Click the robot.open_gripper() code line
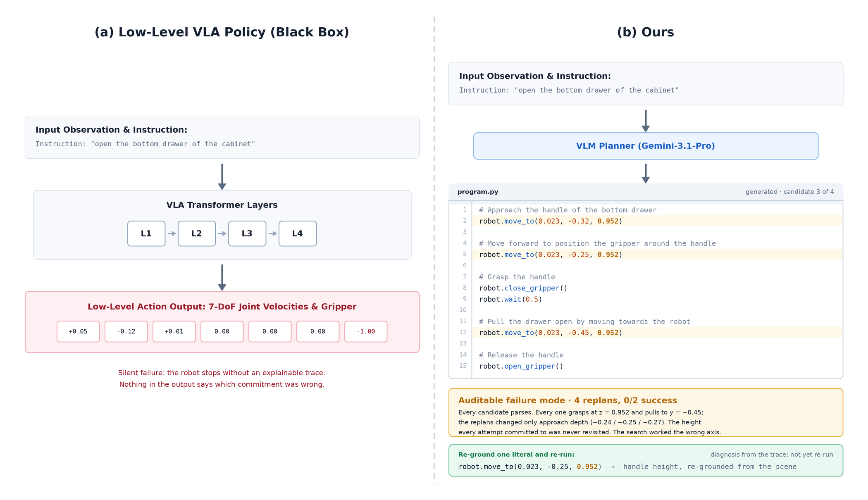 coord(521,366)
